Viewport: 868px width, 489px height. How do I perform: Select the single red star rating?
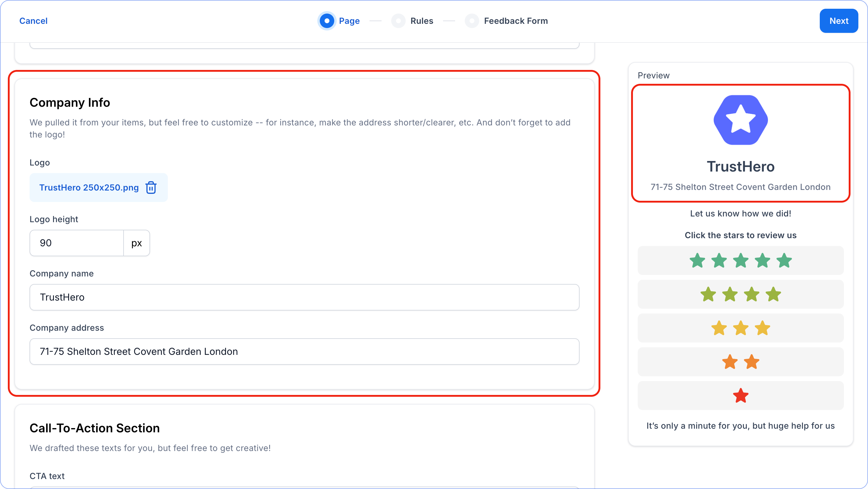(x=740, y=396)
